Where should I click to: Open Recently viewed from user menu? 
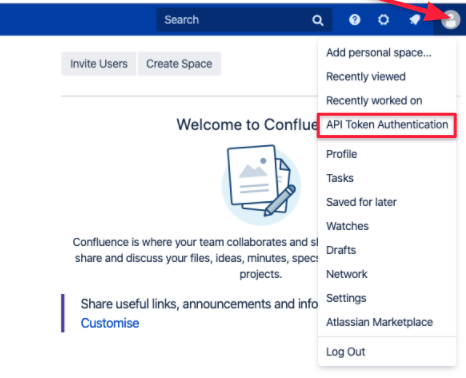point(387,77)
